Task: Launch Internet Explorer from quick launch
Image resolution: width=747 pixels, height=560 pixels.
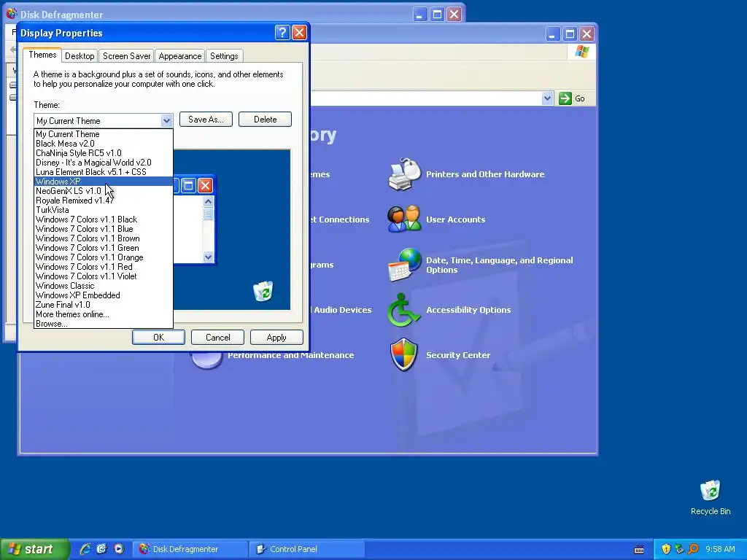Action: click(85, 549)
